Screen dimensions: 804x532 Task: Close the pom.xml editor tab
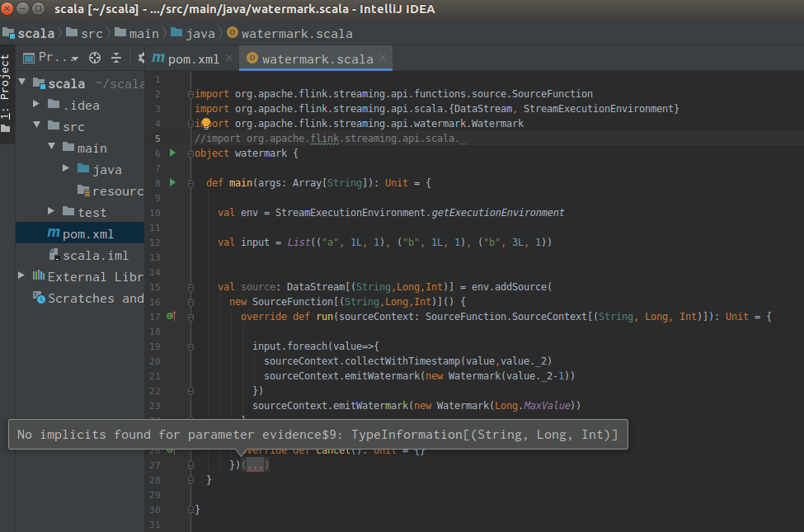(x=229, y=58)
